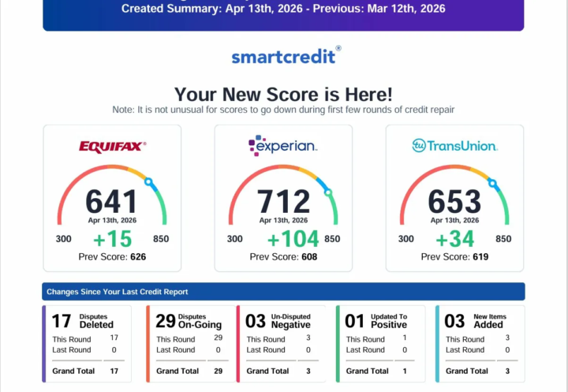This screenshot has width=568, height=392.
Task: Click the Experian logo
Action: click(283, 146)
